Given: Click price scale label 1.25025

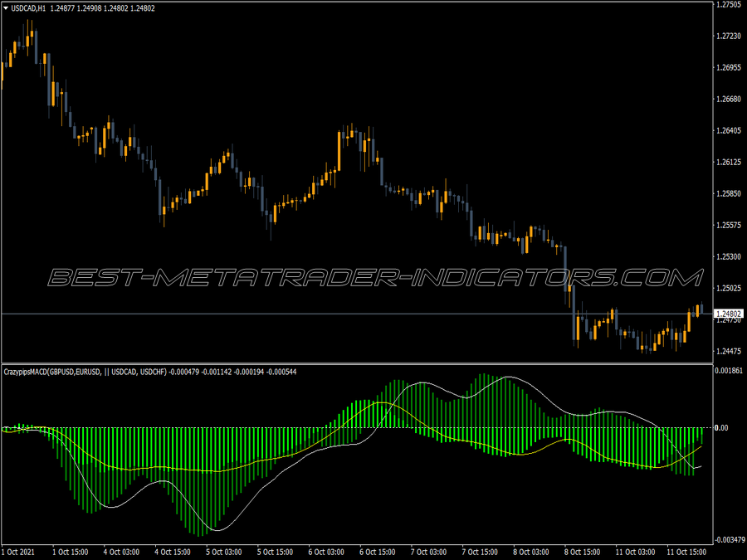Looking at the screenshot, I should [x=729, y=288].
